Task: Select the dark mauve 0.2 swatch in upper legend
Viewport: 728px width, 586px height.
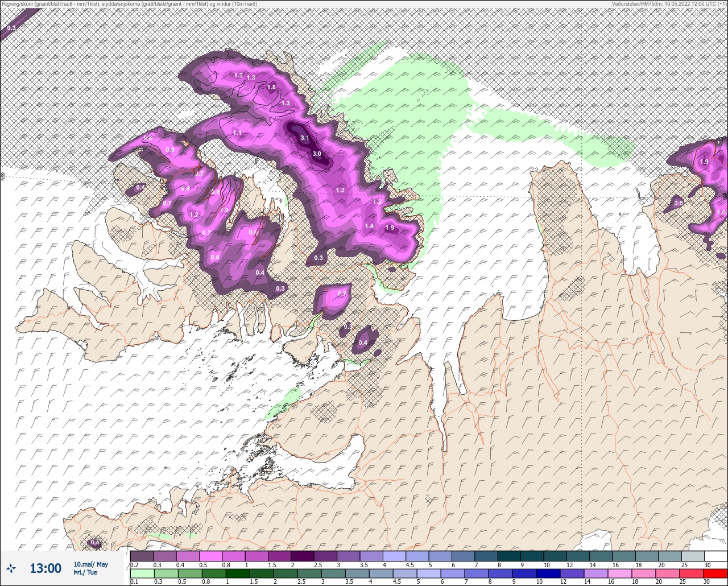Action: 142,556
